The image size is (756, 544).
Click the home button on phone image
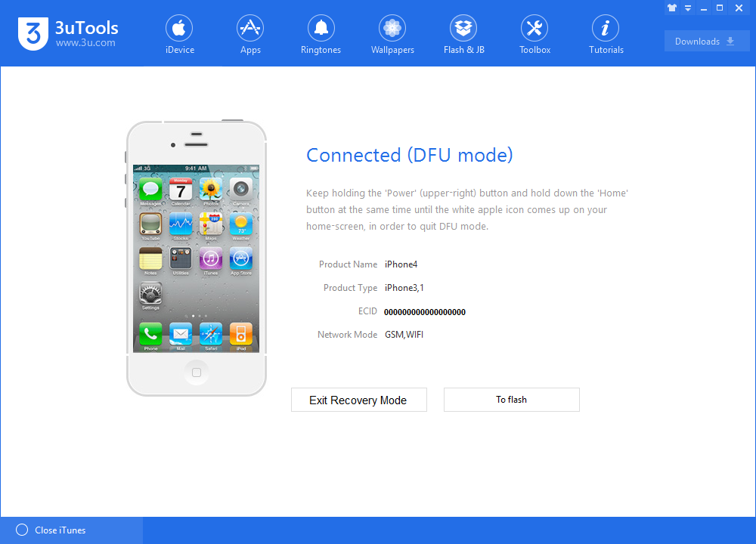coord(197,372)
